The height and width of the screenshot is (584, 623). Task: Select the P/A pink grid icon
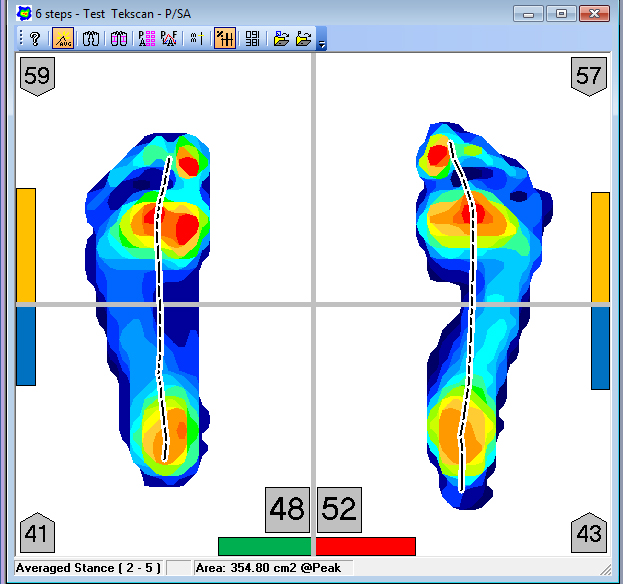(x=146, y=39)
